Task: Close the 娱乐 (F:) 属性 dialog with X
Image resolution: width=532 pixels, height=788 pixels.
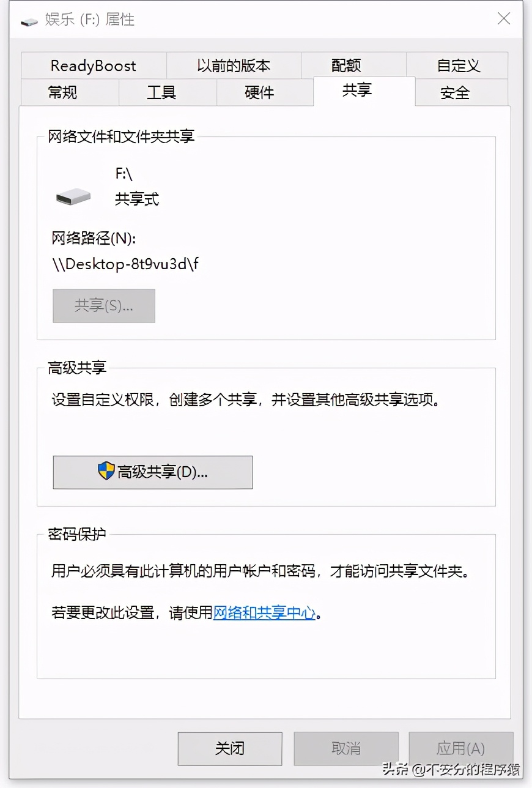Action: click(x=503, y=18)
